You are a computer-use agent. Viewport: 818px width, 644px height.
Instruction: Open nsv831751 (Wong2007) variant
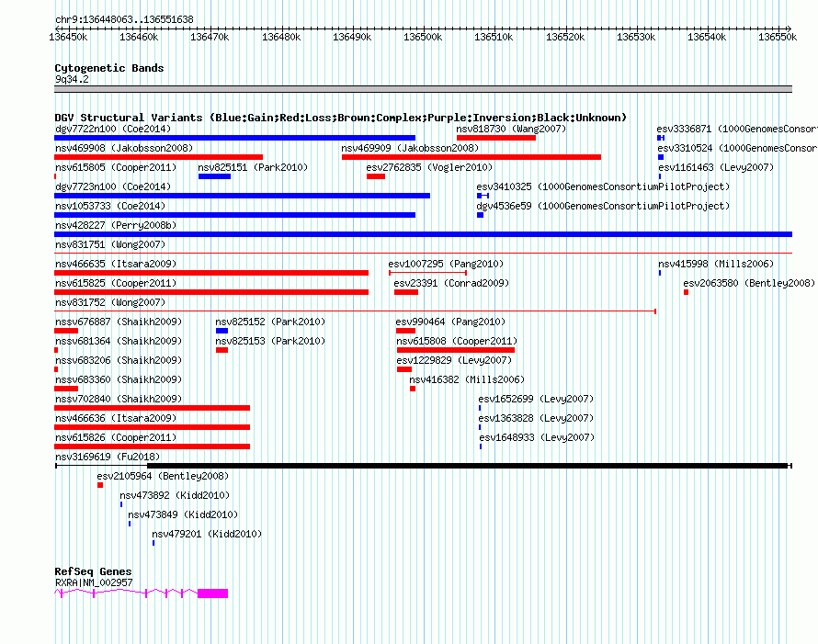pos(110,244)
